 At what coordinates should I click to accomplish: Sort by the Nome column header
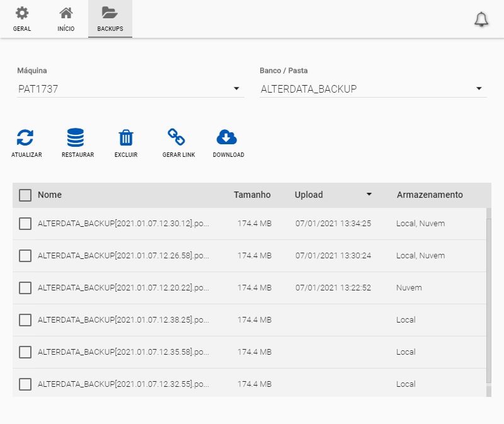[50, 195]
